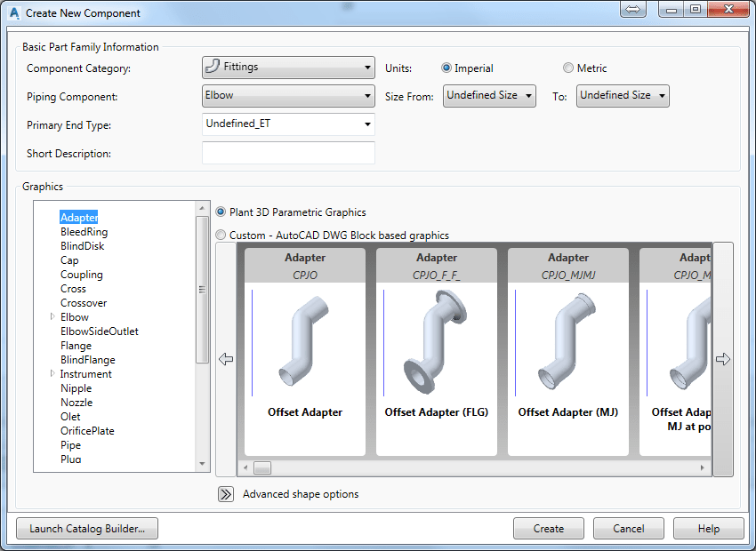Click the AutoCAD logo icon in title bar
This screenshot has width=756, height=551.
point(14,13)
